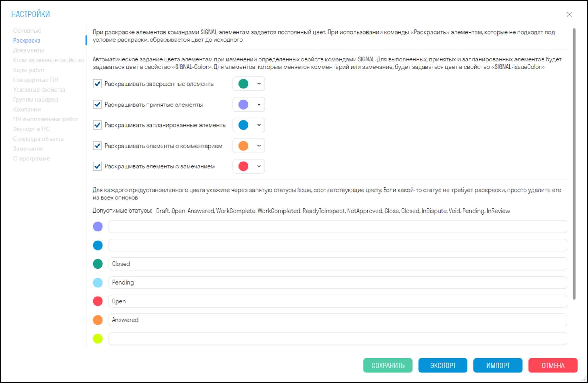The height and width of the screenshot is (383, 588).
Task: Click the yellow color icon row input field
Action: (339, 338)
